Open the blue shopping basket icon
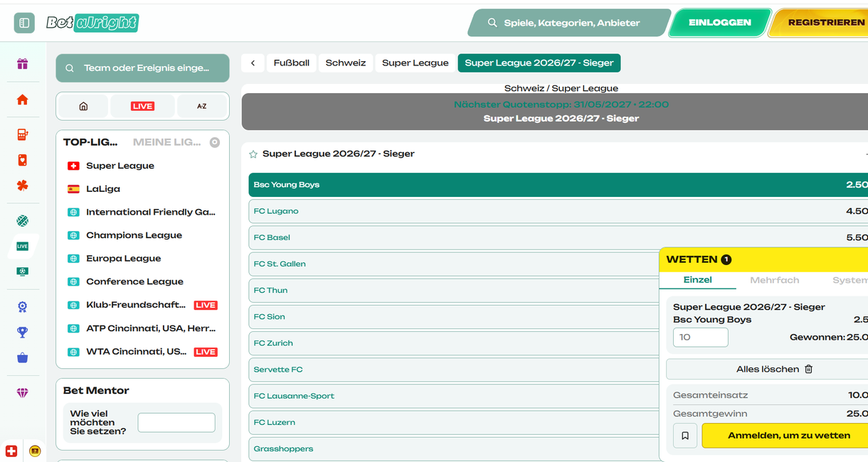The width and height of the screenshot is (868, 462). coord(23,358)
